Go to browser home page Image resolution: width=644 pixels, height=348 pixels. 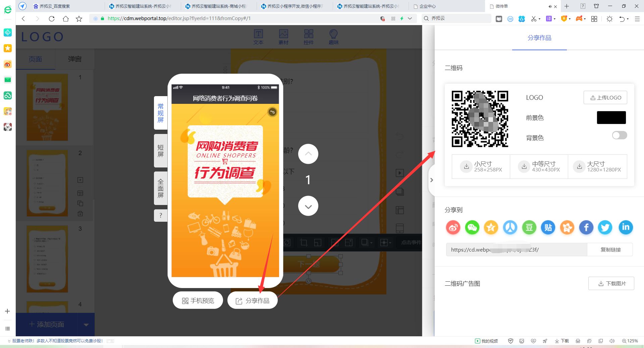tap(66, 19)
